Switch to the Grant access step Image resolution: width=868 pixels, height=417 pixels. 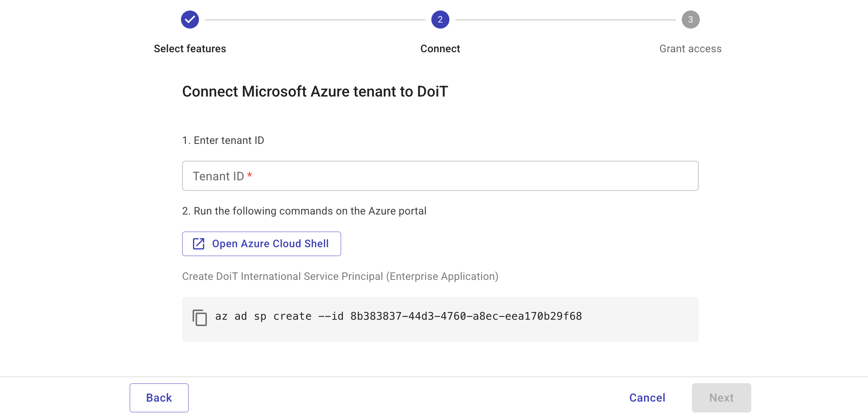click(x=690, y=48)
